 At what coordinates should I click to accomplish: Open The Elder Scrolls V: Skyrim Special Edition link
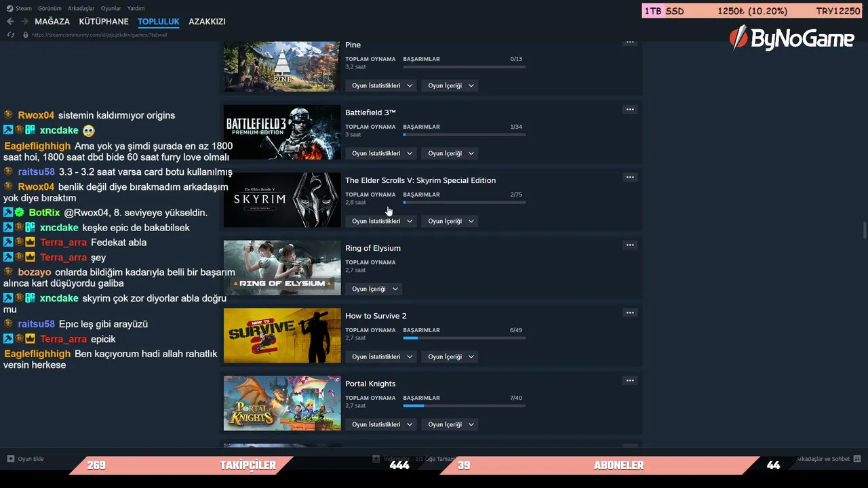coord(420,180)
